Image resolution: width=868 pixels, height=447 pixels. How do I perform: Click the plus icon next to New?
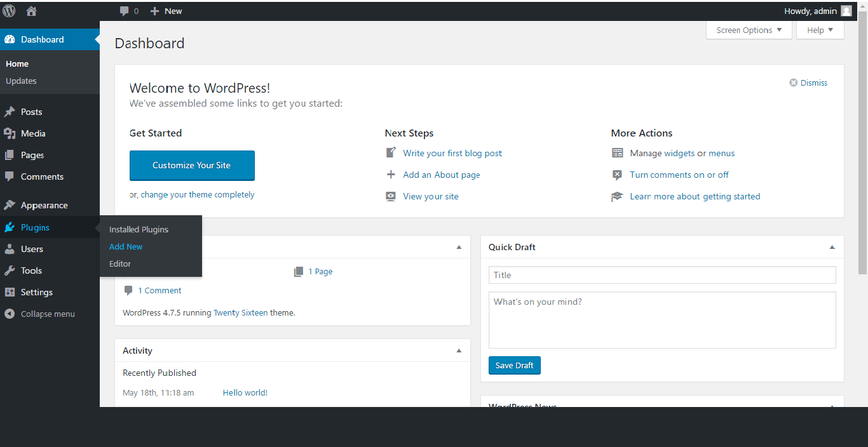point(154,11)
